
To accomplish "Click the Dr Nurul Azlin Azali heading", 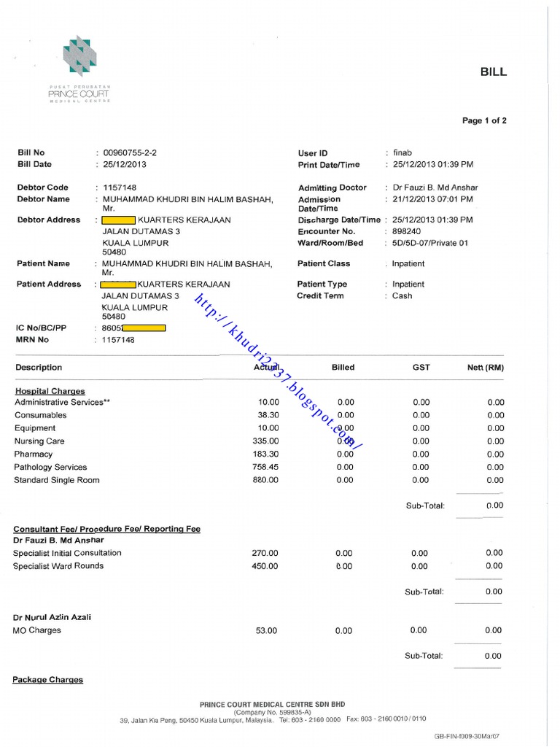I will 52,617.
